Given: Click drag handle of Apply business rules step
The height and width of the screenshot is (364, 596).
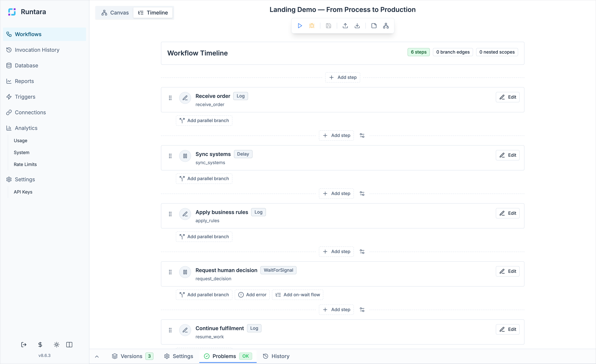Looking at the screenshot, I should pos(170,214).
